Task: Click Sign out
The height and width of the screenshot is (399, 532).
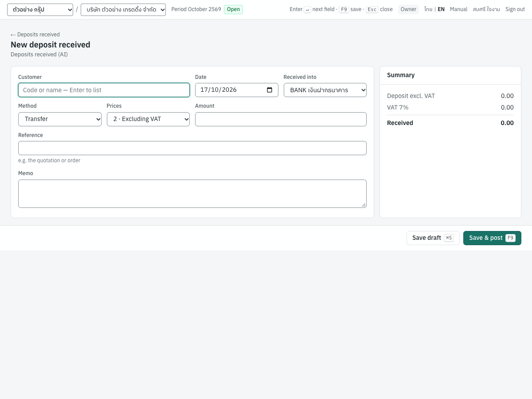Action: [x=515, y=9]
